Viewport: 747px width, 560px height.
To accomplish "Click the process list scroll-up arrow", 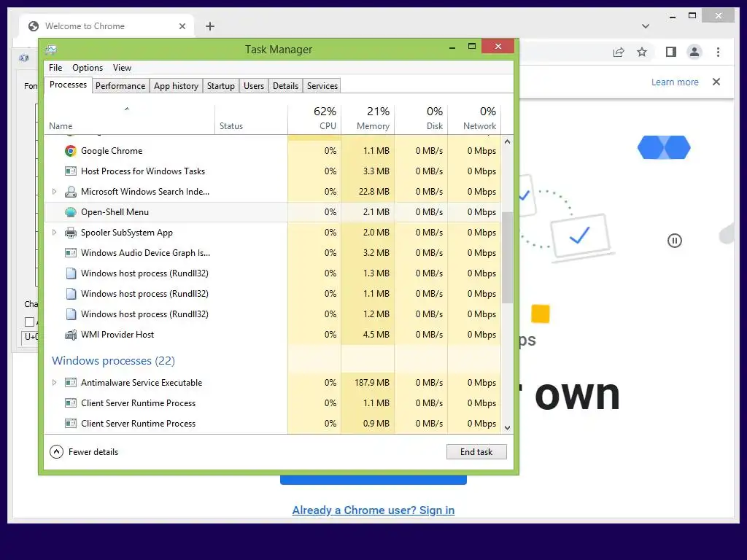I will 508,142.
